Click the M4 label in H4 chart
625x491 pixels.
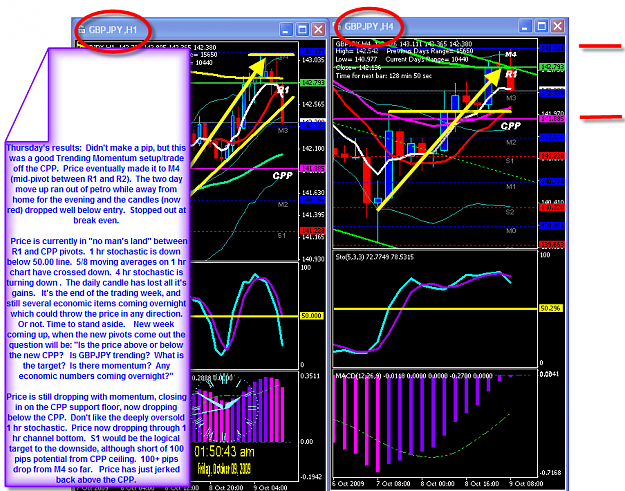pyautogui.click(x=511, y=54)
